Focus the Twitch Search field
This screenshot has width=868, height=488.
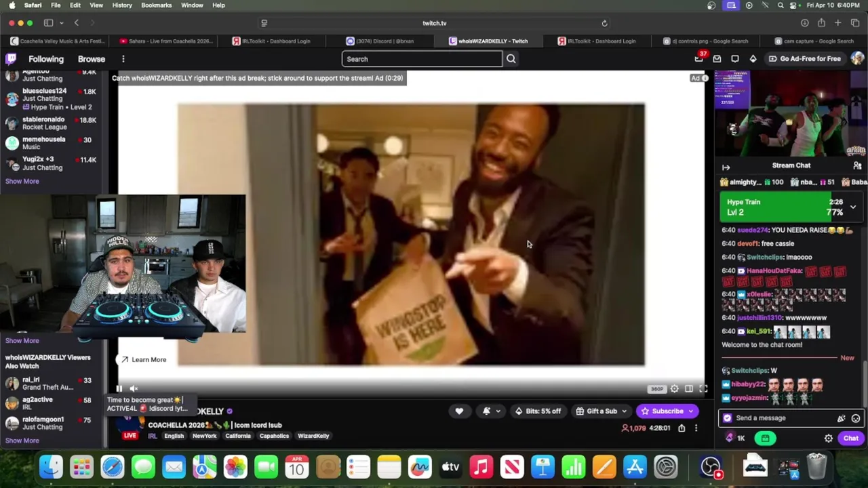[x=422, y=59]
